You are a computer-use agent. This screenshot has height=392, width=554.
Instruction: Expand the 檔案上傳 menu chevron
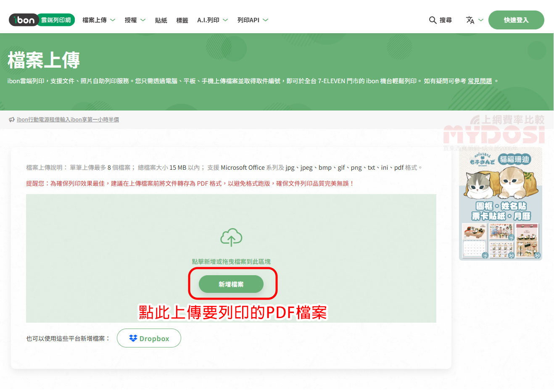pyautogui.click(x=113, y=20)
